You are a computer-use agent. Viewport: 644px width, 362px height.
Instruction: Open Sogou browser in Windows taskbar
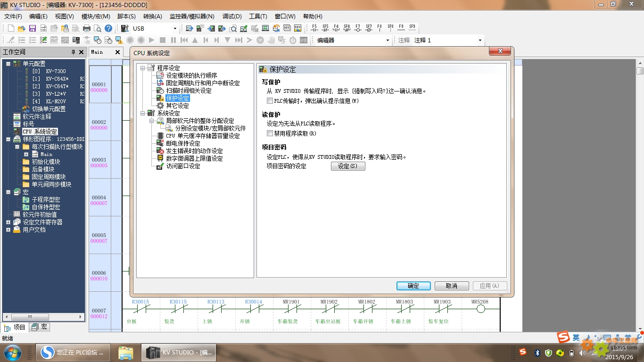[x=73, y=352]
